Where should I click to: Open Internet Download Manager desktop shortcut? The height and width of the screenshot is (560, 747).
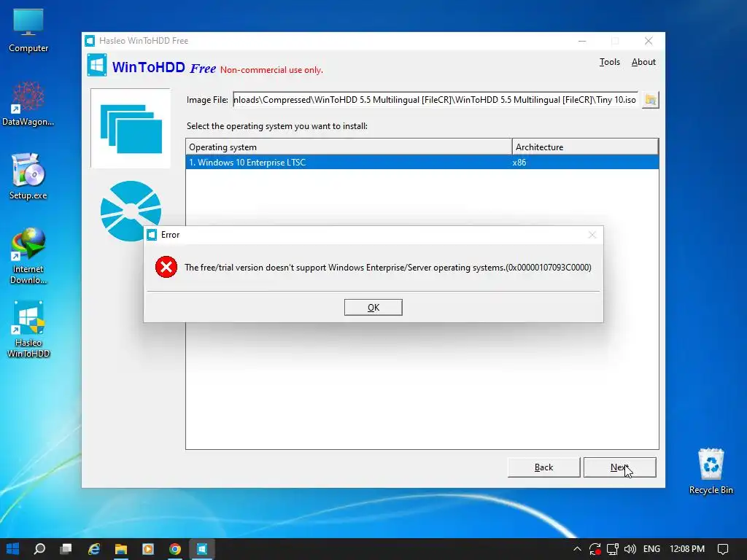coord(28,256)
